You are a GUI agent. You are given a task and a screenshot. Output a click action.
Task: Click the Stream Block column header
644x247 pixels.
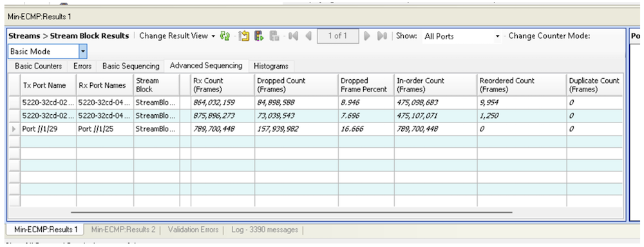156,86
